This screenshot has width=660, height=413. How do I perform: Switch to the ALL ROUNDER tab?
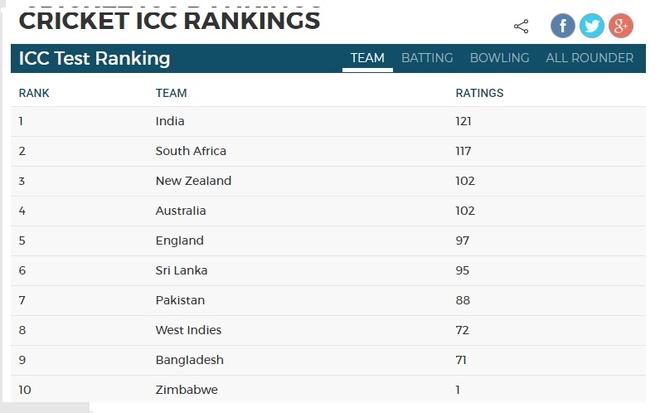pos(589,58)
